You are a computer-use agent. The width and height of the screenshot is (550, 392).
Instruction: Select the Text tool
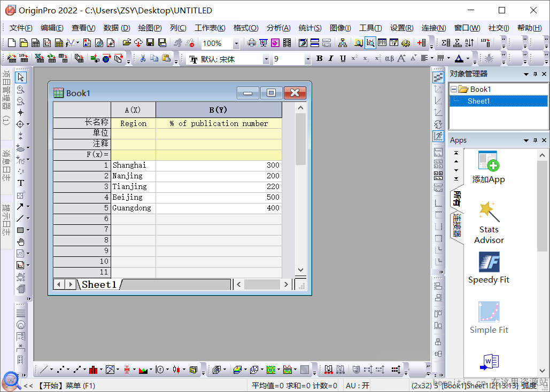pos(21,183)
